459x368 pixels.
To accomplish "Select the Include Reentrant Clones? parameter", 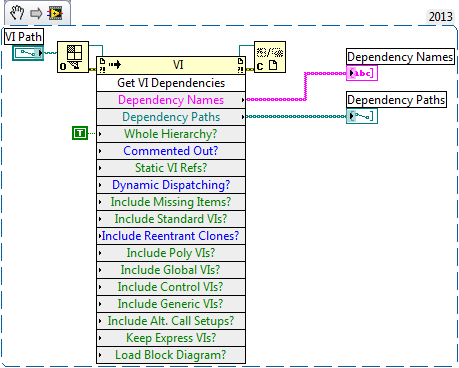I will [171, 236].
